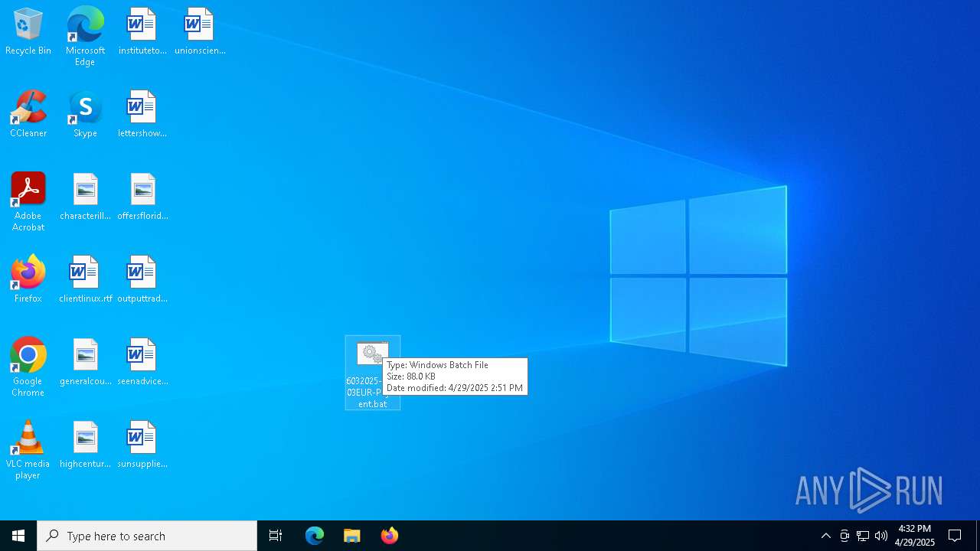This screenshot has width=980, height=551.
Task: Open the Action Center notifications
Action: point(955,536)
